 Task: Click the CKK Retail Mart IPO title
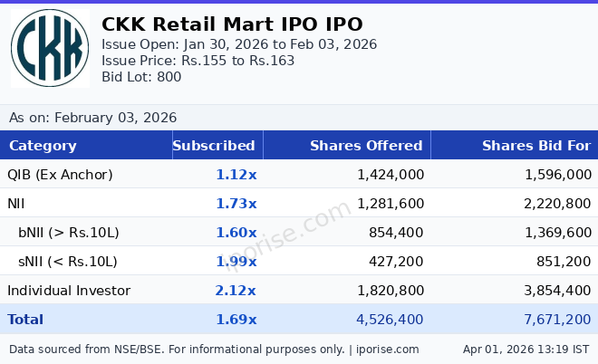click(x=232, y=24)
